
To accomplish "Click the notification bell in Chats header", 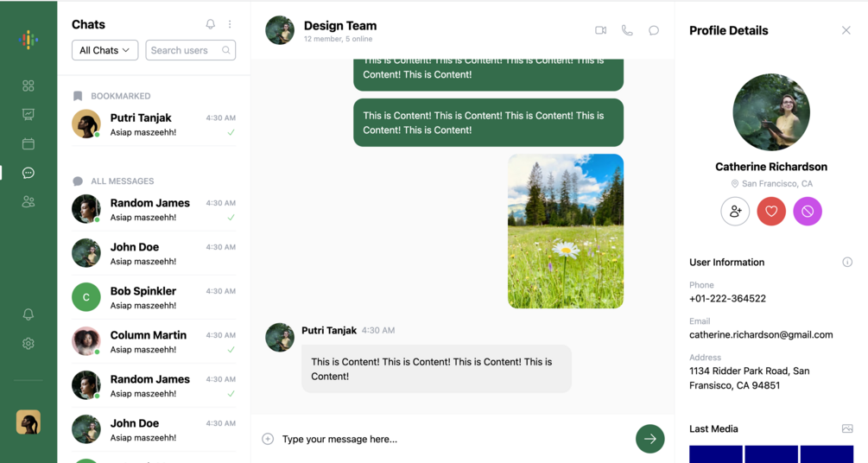I will point(211,24).
